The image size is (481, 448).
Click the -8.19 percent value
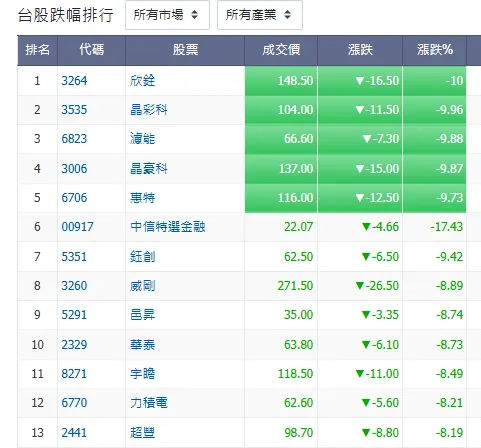450,433
